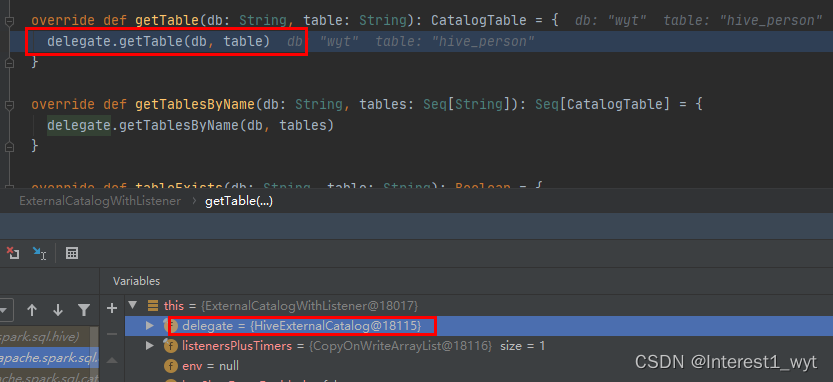This screenshot has width=833, height=382.
Task: Open the Evaluate Expression calculator icon
Action: pyautogui.click(x=72, y=253)
